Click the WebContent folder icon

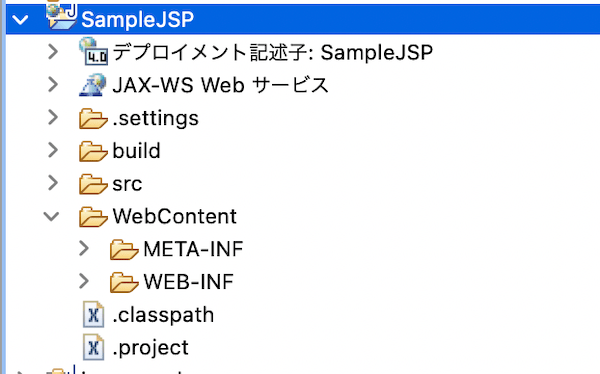click(x=93, y=217)
